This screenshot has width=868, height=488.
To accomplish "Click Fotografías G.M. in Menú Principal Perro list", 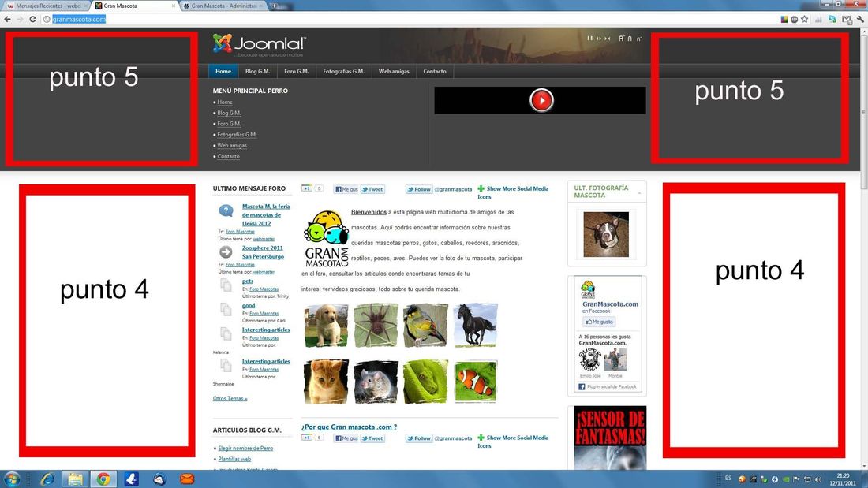I will click(237, 135).
